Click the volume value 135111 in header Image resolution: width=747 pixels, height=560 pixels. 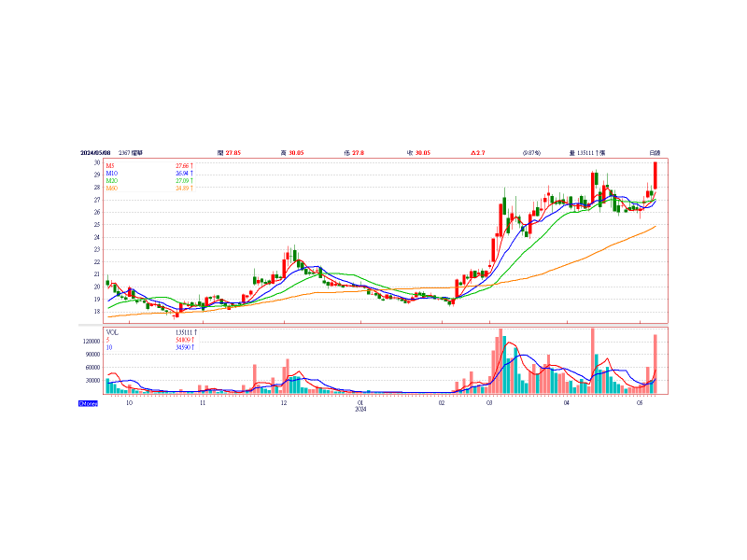[x=588, y=152]
